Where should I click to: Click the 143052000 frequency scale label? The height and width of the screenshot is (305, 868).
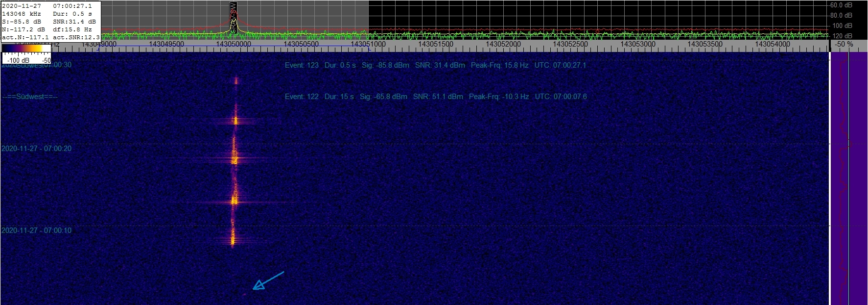(503, 44)
